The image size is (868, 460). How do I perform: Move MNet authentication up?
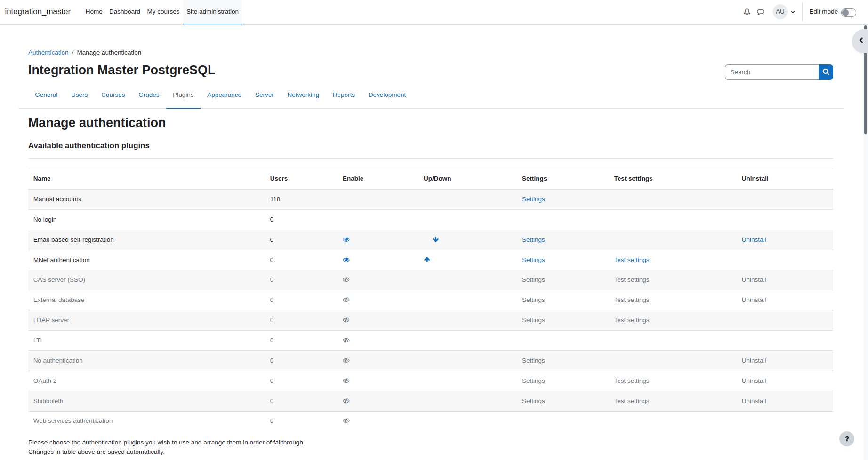click(427, 260)
